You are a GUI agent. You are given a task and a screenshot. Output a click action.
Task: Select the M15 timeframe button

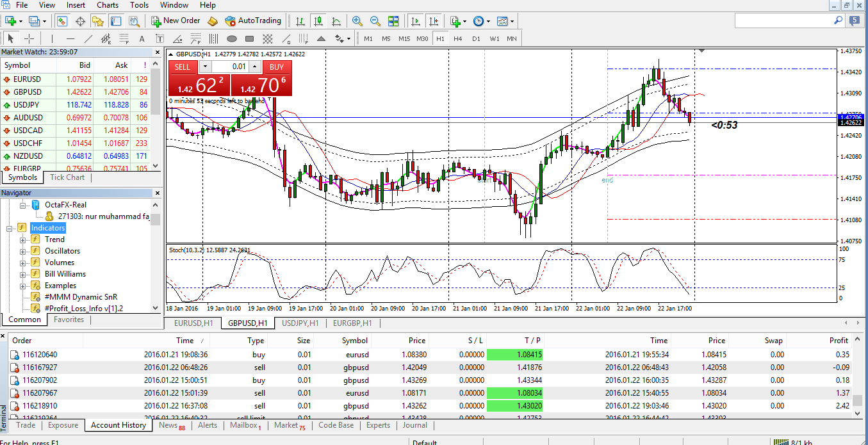coord(404,38)
